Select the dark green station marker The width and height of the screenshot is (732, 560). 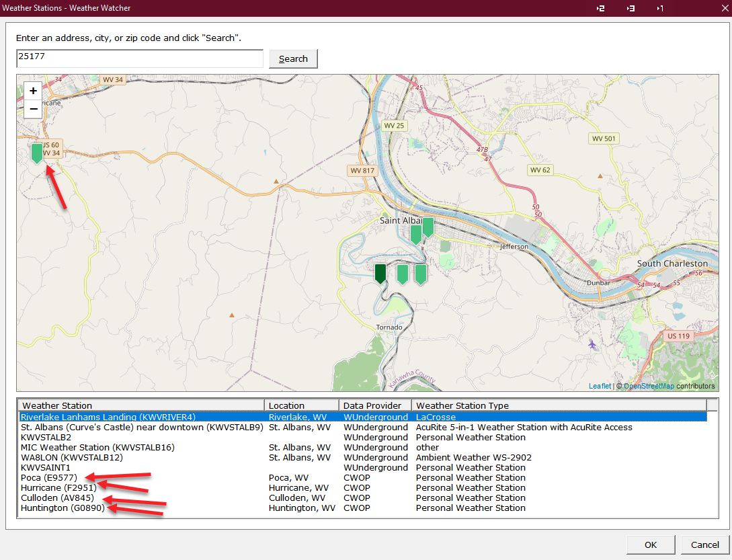click(x=380, y=273)
